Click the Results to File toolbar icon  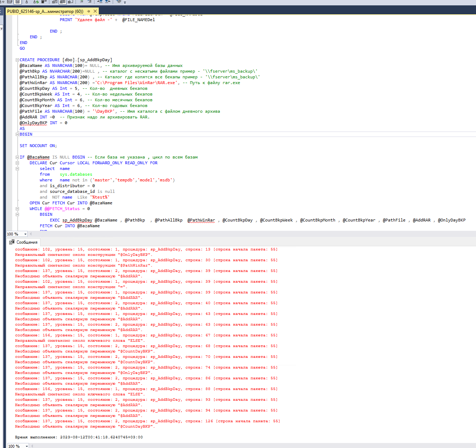pyautogui.click(x=71, y=2)
